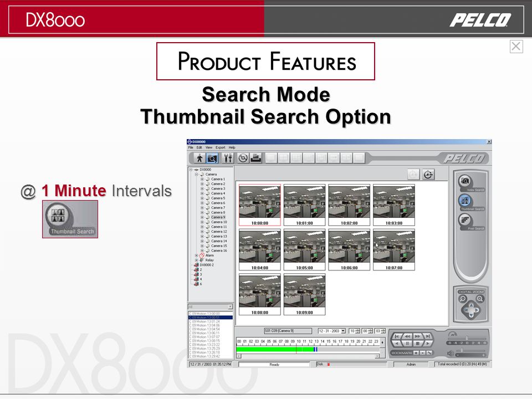Click digital zoom in magnifier

point(480,299)
